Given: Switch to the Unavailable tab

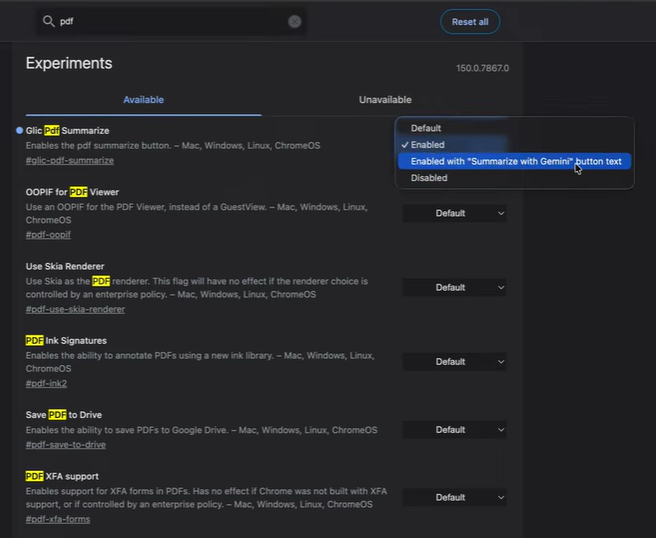Looking at the screenshot, I should click(385, 100).
